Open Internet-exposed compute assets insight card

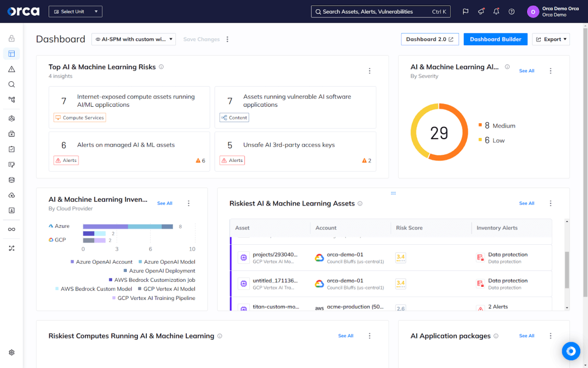[130, 107]
